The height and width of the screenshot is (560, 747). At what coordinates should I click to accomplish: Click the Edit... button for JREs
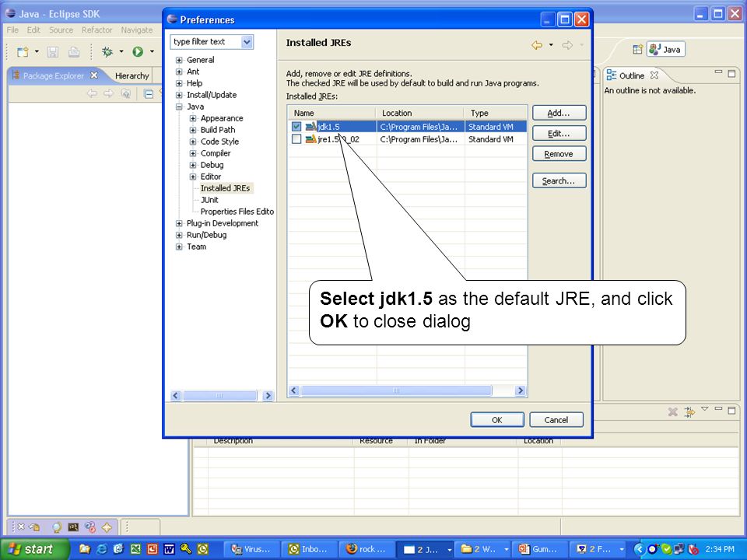559,133
